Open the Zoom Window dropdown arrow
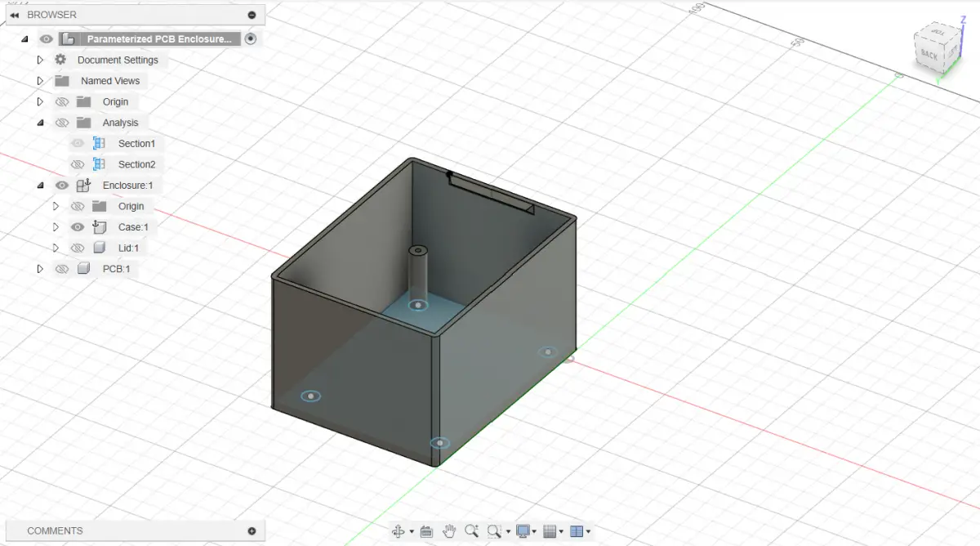The image size is (980, 546). (x=506, y=532)
